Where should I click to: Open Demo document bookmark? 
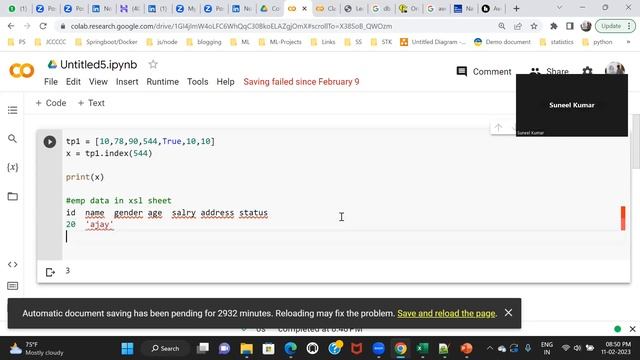pos(502,42)
